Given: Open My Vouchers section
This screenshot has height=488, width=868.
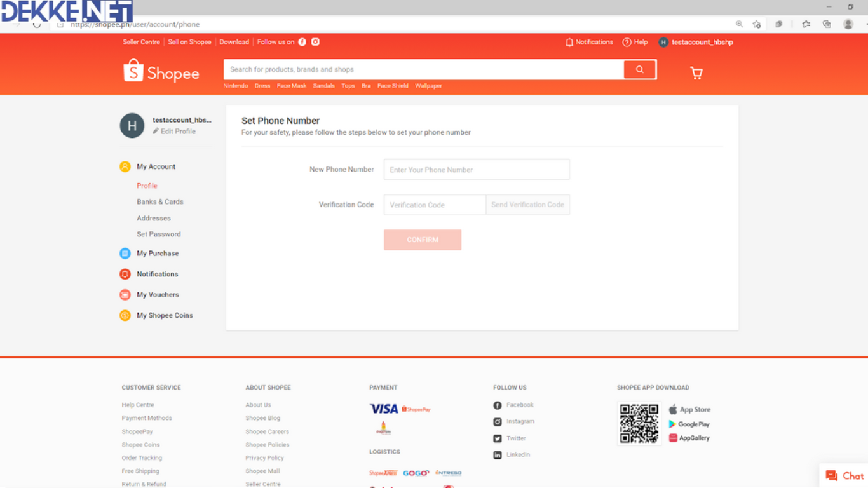Looking at the screenshot, I should pos(158,295).
